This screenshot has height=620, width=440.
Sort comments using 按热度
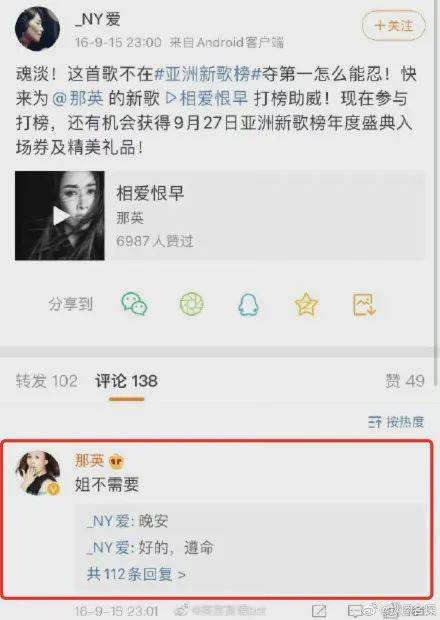click(x=396, y=422)
